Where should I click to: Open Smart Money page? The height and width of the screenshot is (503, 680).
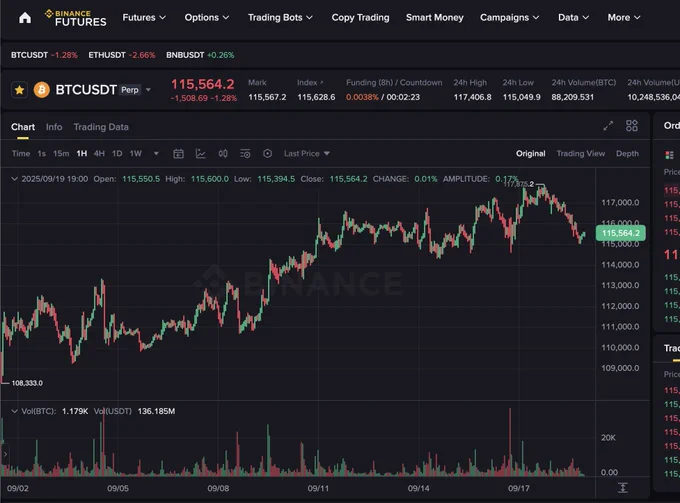click(x=435, y=17)
